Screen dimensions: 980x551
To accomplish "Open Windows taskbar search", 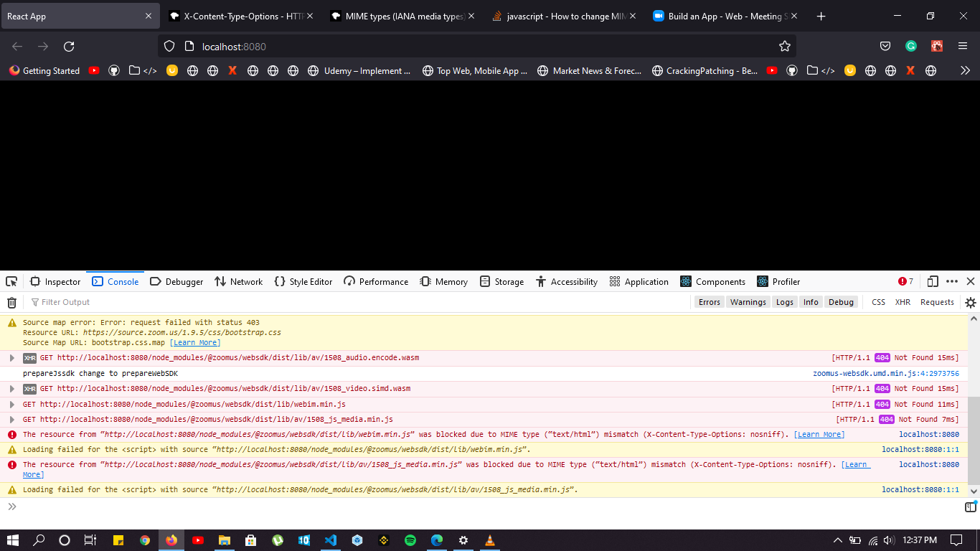I will pos(39,540).
